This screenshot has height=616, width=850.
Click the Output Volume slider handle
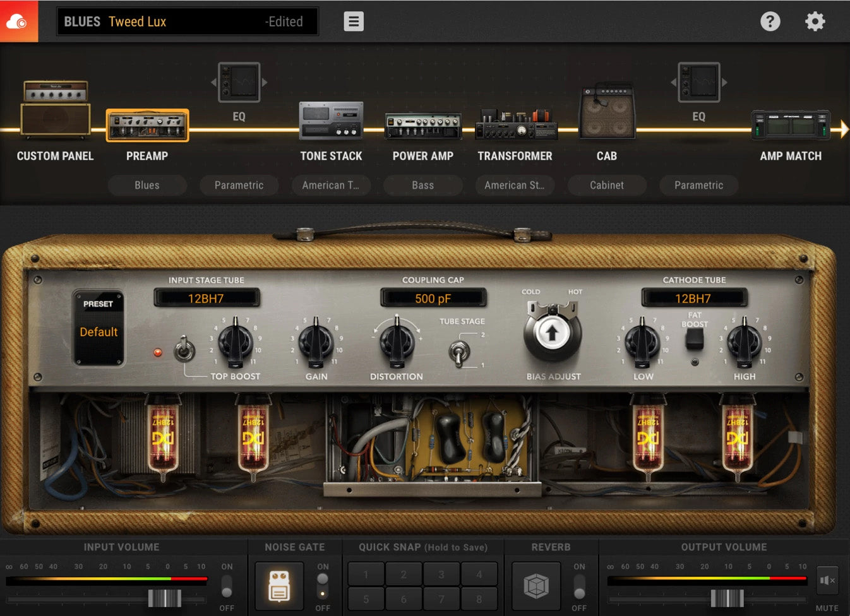point(727,598)
